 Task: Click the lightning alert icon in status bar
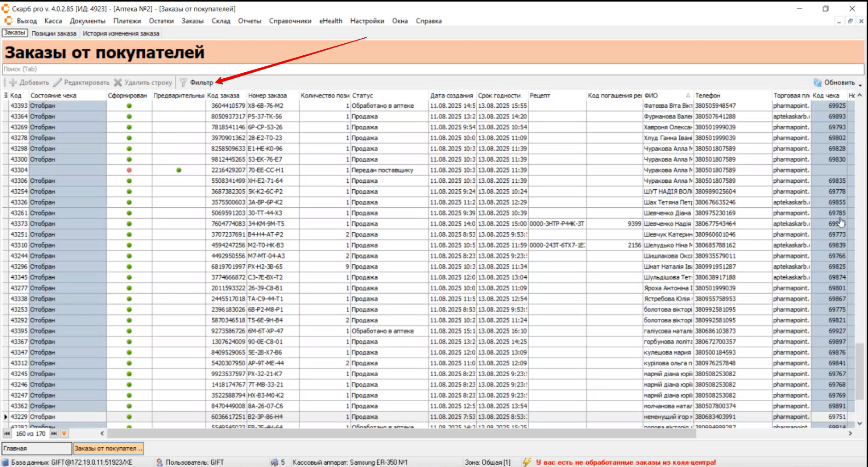point(527,462)
